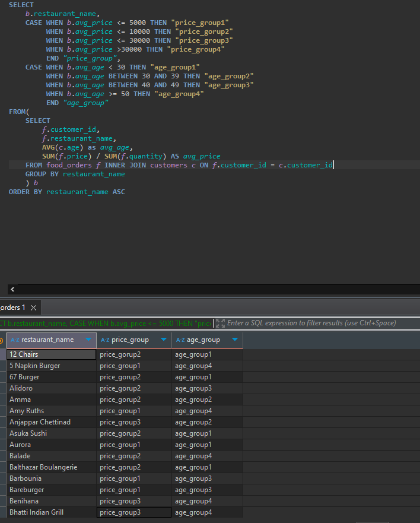Select the Amma cell
The image size is (420, 523).
coord(52,400)
